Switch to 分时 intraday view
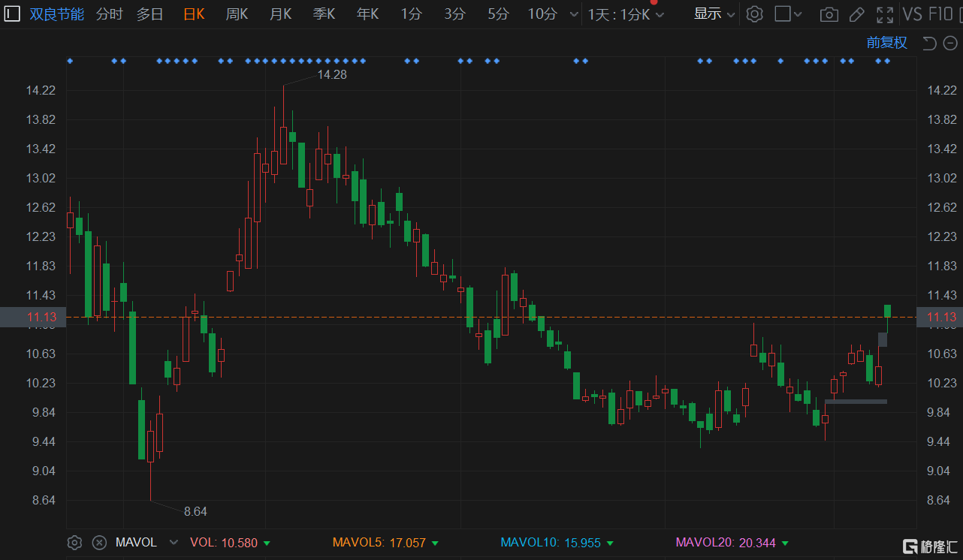963x560 pixels. [x=110, y=14]
